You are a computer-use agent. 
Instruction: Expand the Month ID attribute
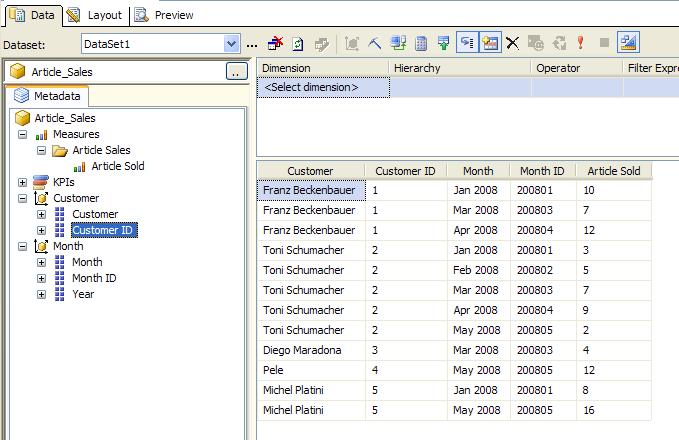(42, 278)
